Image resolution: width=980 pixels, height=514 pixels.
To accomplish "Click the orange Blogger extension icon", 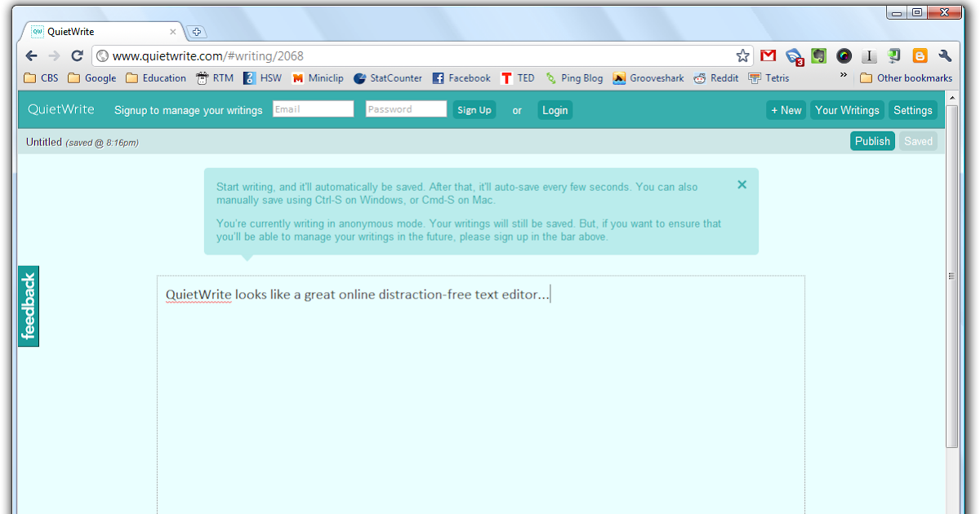I will pos(920,55).
